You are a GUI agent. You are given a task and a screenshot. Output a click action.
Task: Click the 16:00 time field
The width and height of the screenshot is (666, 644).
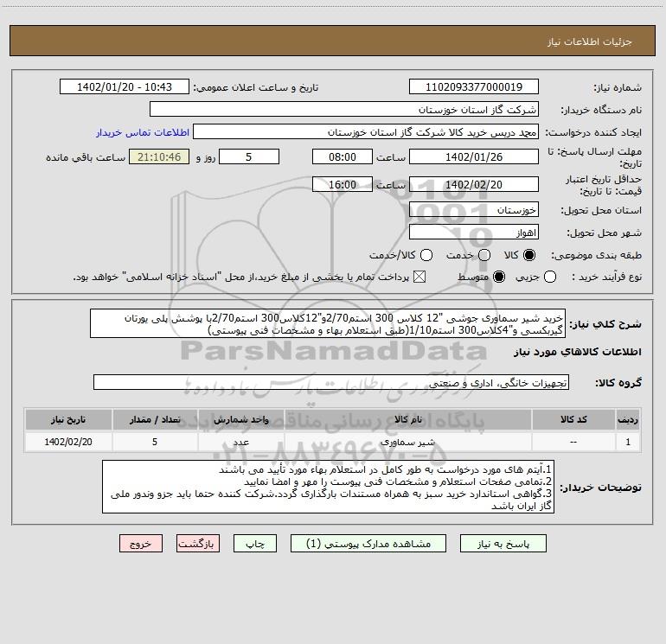click(x=343, y=184)
